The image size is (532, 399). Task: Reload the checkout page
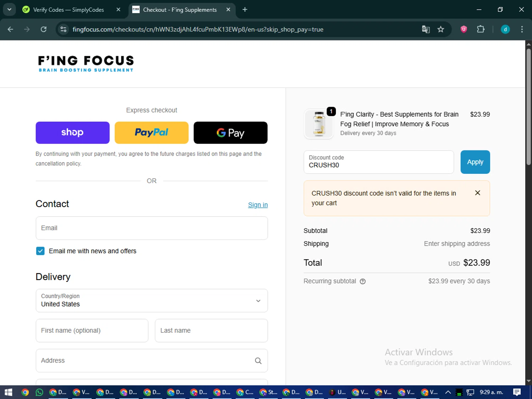44,29
